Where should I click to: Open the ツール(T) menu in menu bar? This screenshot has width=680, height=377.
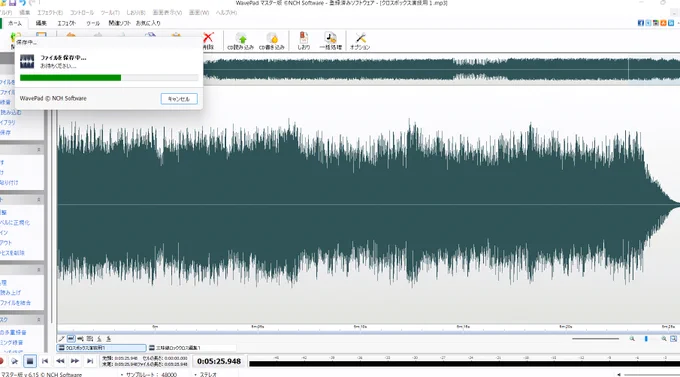click(x=110, y=13)
